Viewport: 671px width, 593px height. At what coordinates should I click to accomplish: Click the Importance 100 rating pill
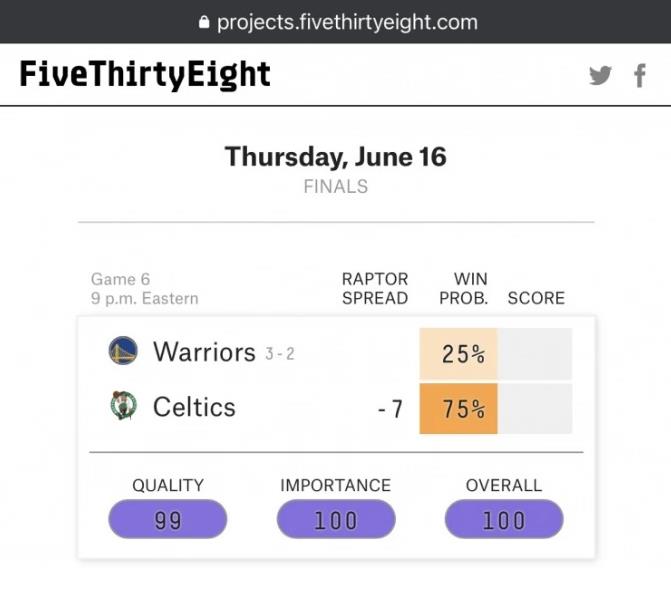pyautogui.click(x=336, y=519)
